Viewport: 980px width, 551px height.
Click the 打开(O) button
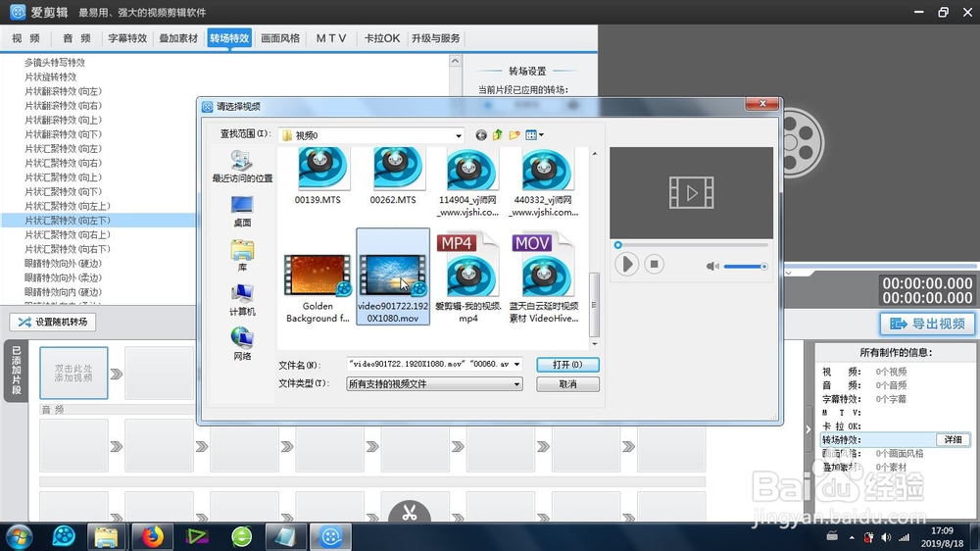567,364
